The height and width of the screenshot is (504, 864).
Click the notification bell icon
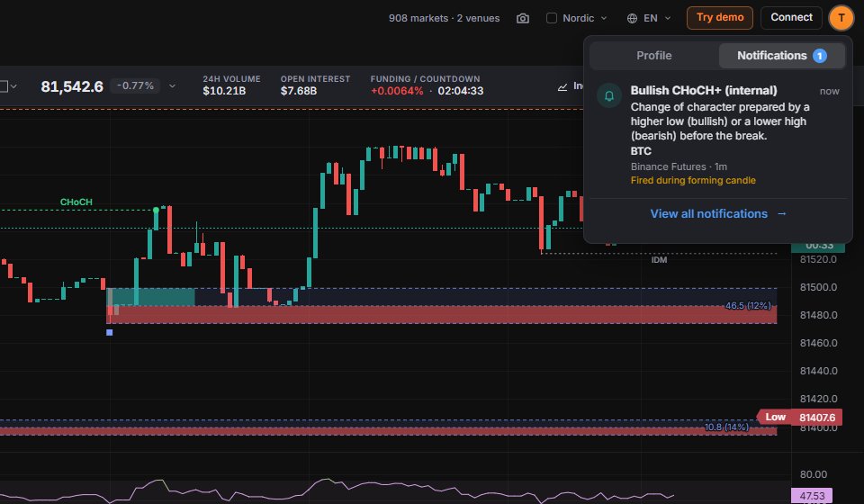[609, 95]
